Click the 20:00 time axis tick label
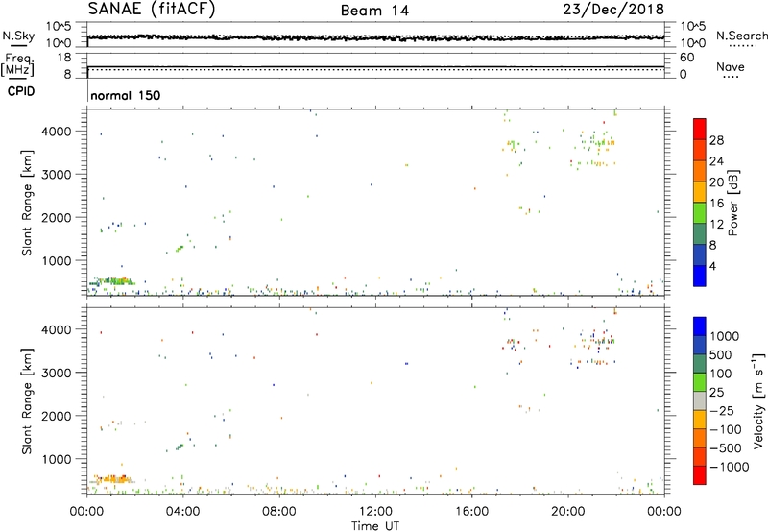The width and height of the screenshot is (768, 532). (x=568, y=511)
